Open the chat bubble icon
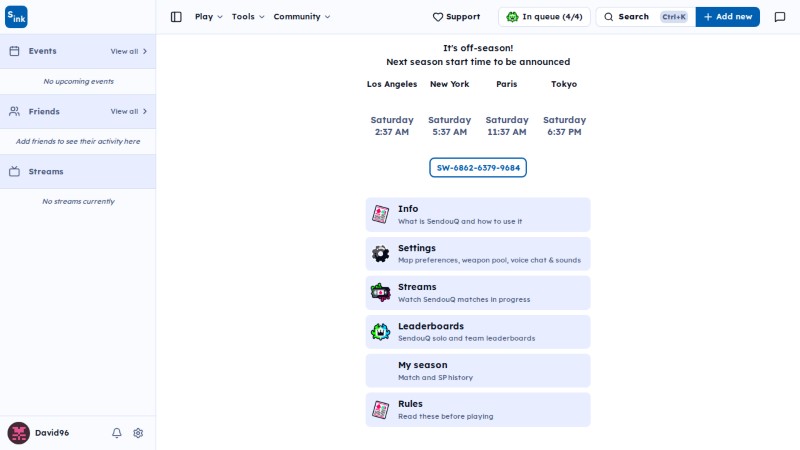 tap(780, 17)
